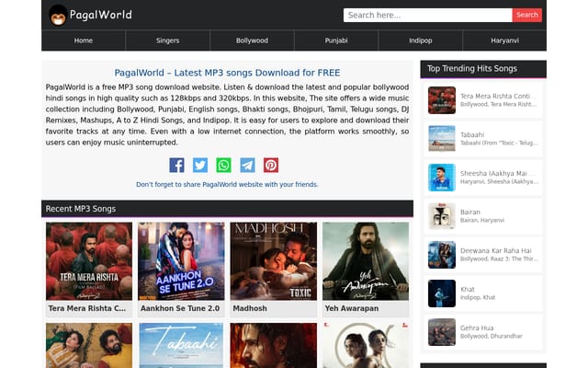The image size is (588, 368).
Task: Open trending Bairan thumbnail
Action: point(442,216)
